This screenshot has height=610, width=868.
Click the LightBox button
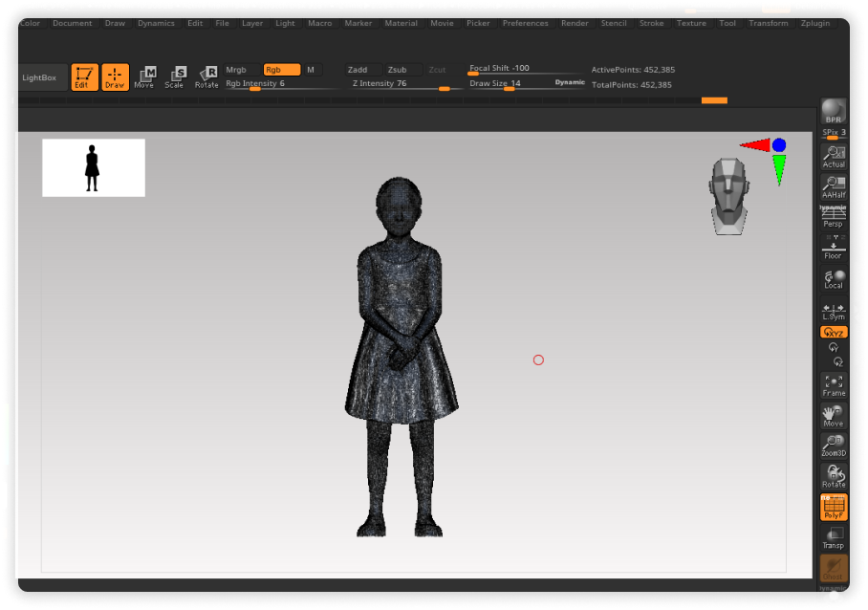click(39, 77)
